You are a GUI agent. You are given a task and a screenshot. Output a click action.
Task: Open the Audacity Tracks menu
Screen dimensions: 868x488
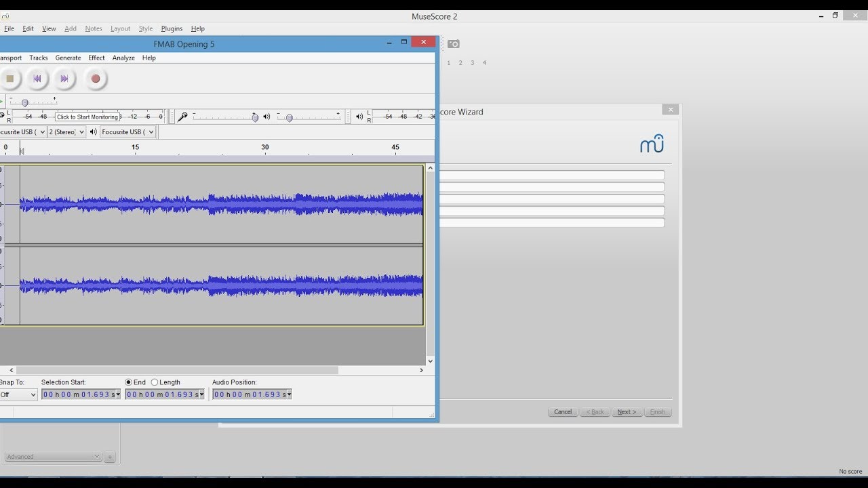[x=39, y=58]
